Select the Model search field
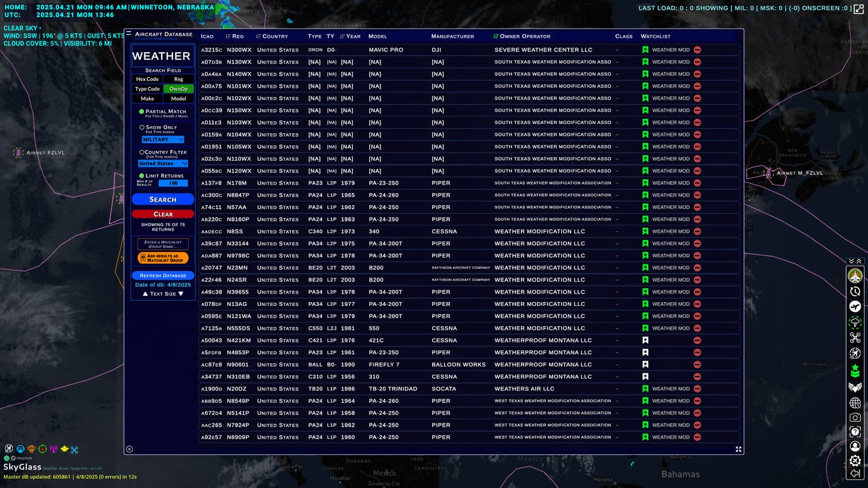 (x=179, y=99)
